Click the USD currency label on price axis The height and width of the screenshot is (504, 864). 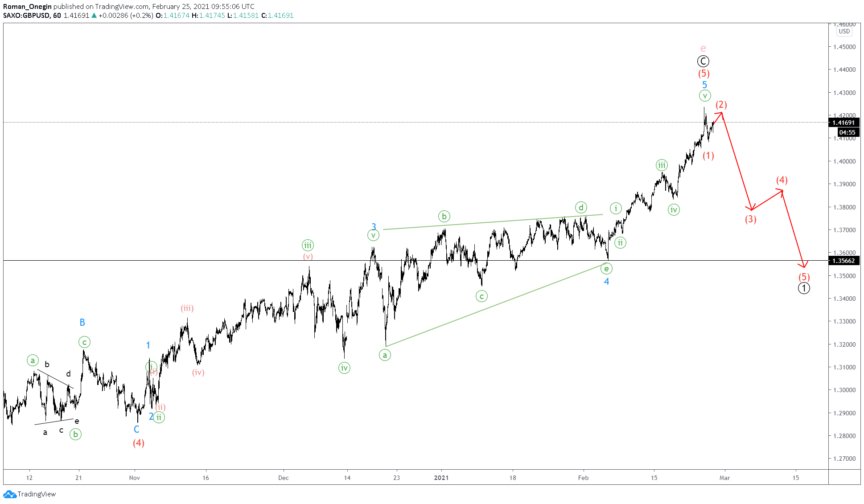click(844, 32)
